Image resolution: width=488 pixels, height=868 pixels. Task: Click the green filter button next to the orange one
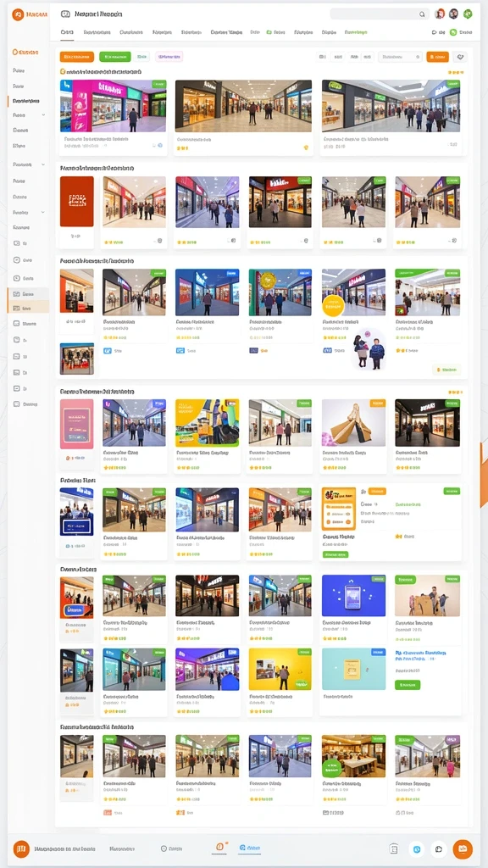point(115,57)
